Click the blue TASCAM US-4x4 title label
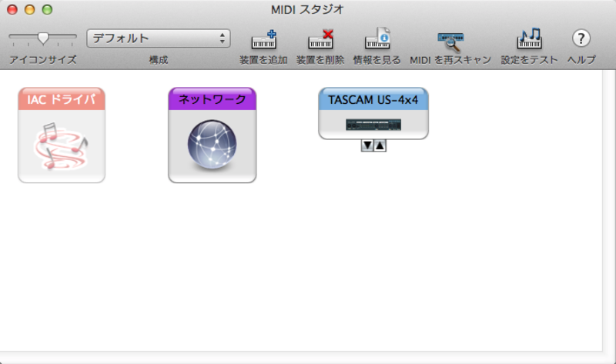Image resolution: width=616 pixels, height=364 pixels. point(373,99)
